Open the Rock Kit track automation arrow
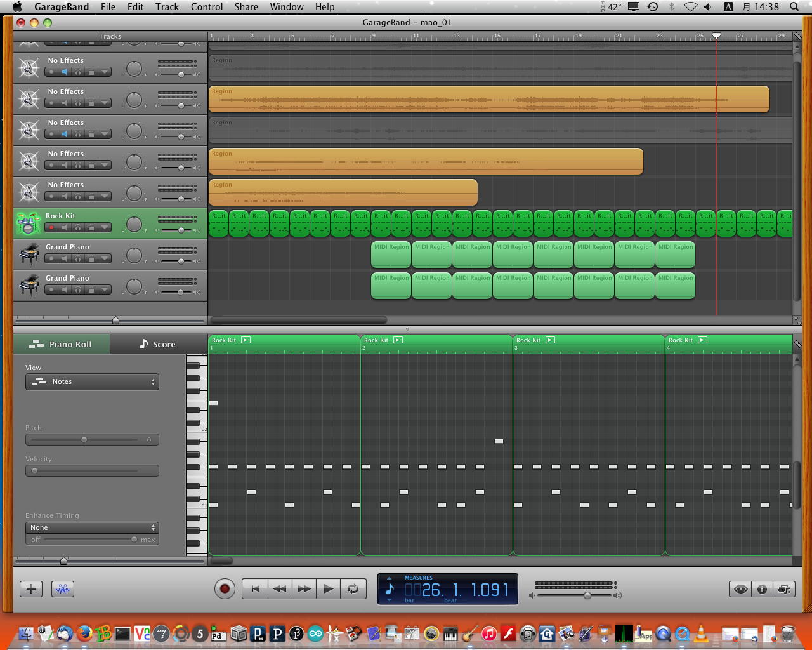This screenshot has height=650, width=812. point(105,227)
